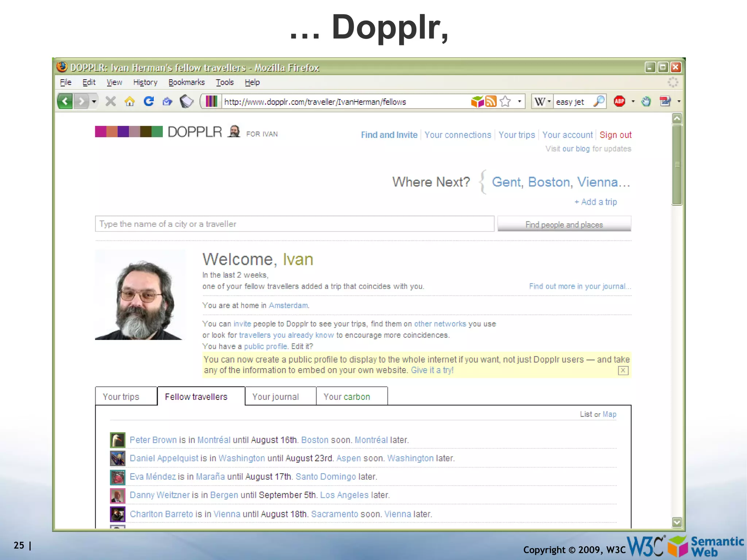The height and width of the screenshot is (560, 747).
Task: Subscribe via the orange RSS feed icon
Action: click(491, 101)
